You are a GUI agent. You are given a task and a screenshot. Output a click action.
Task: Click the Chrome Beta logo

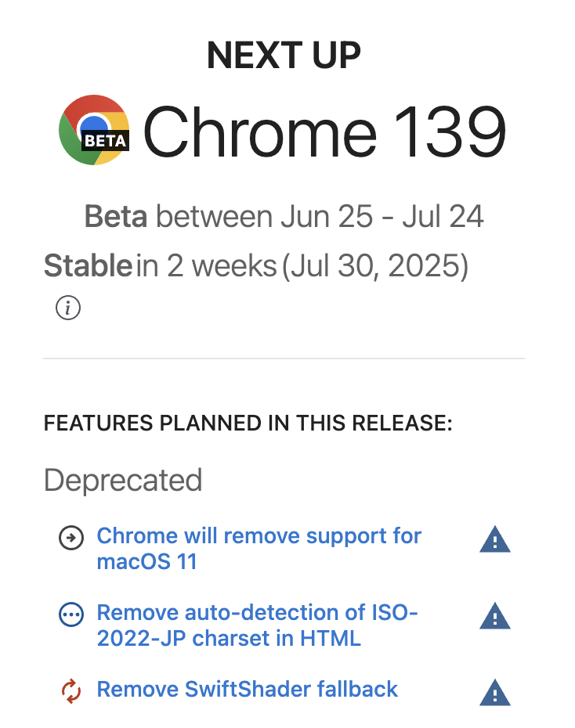(94, 130)
